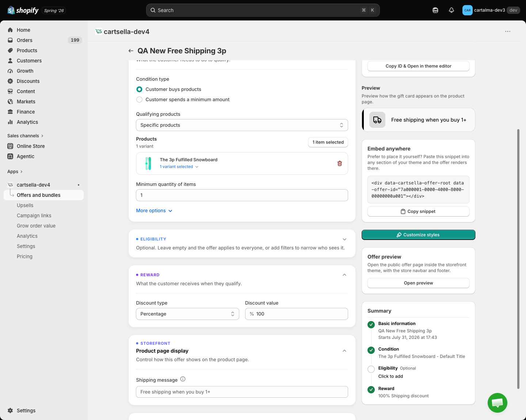526x420 pixels.
Task: Select Customer buys products radio
Action: tap(139, 89)
